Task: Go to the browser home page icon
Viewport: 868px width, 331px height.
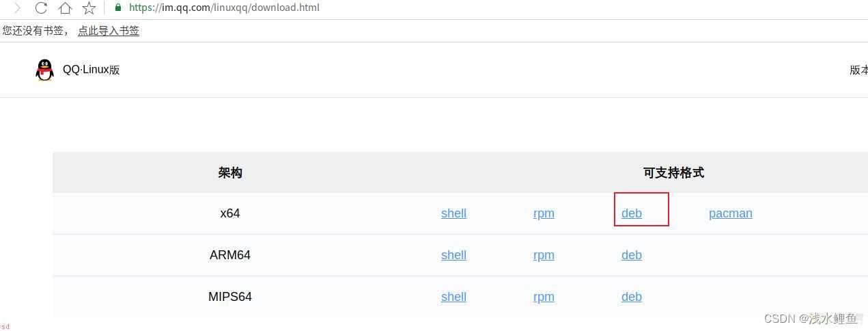Action: [x=65, y=8]
